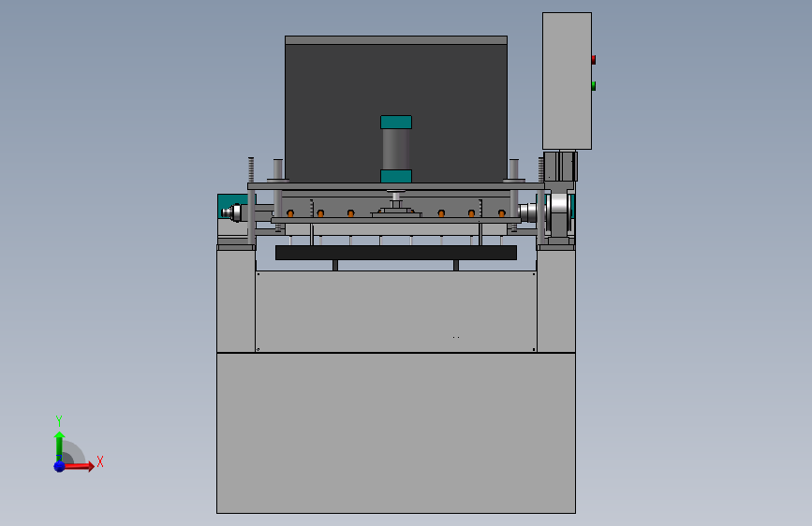Screen dimensions: 812x526
Task: Pick the center flange mount below the cylinder rod
Action: click(x=396, y=211)
